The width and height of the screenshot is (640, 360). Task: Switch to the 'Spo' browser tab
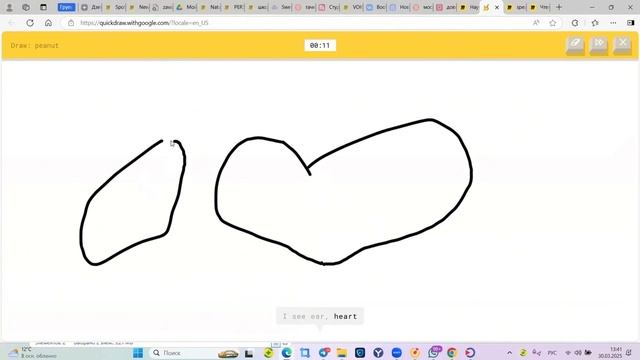click(x=115, y=7)
